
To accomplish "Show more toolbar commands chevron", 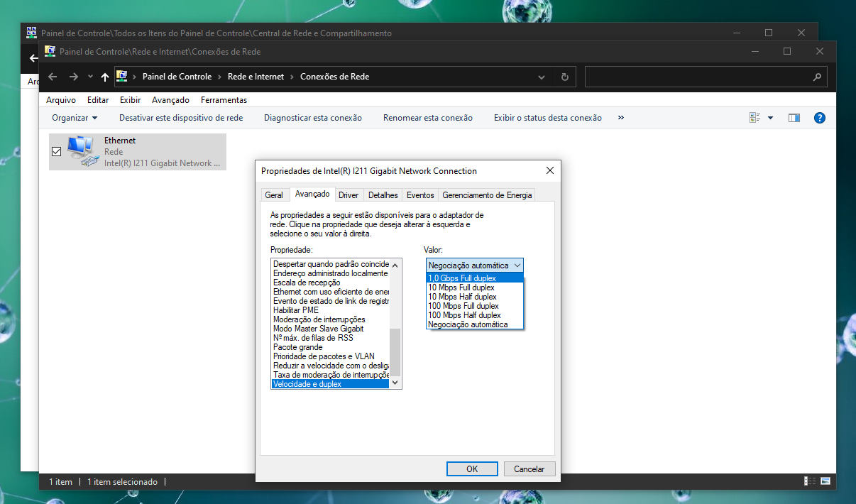I will (621, 118).
